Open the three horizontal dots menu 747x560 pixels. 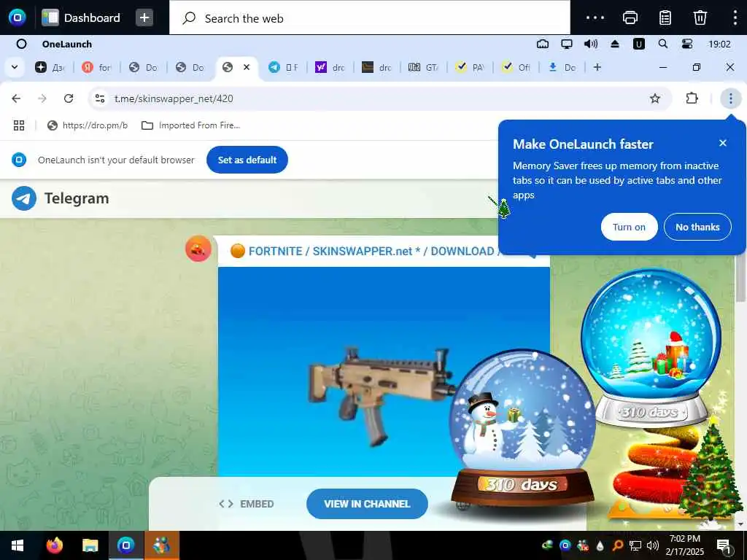[x=595, y=17]
